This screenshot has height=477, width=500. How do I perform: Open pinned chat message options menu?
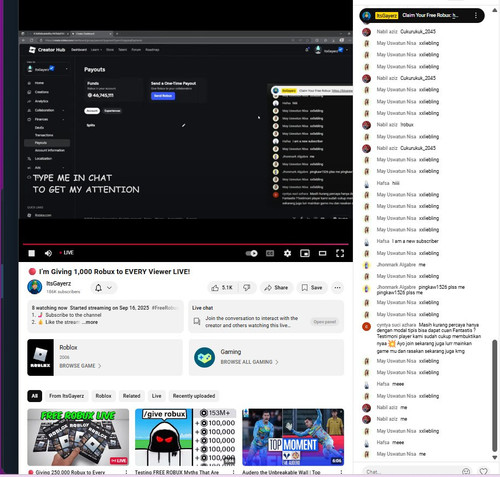(476, 15)
